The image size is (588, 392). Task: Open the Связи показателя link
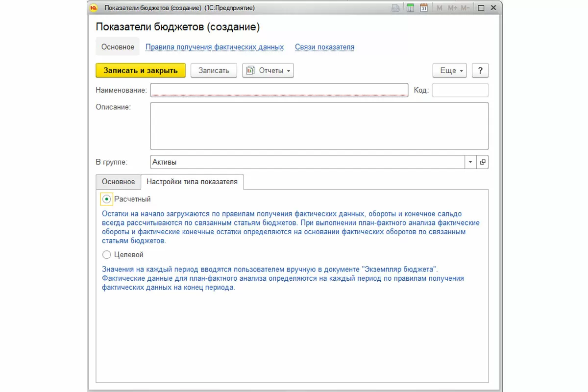coord(324,47)
